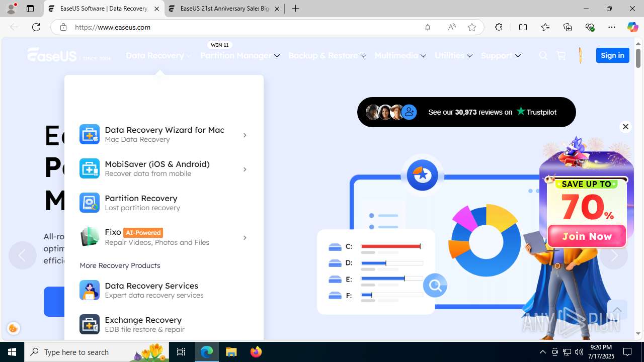Click the Fixo product icon
644x362 pixels.
[x=90, y=237]
